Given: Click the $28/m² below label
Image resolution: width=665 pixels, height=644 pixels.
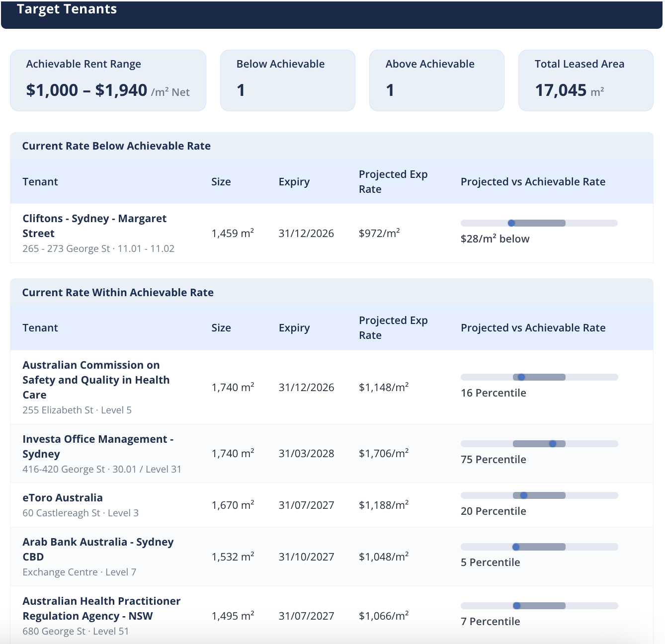Looking at the screenshot, I should pyautogui.click(x=495, y=239).
